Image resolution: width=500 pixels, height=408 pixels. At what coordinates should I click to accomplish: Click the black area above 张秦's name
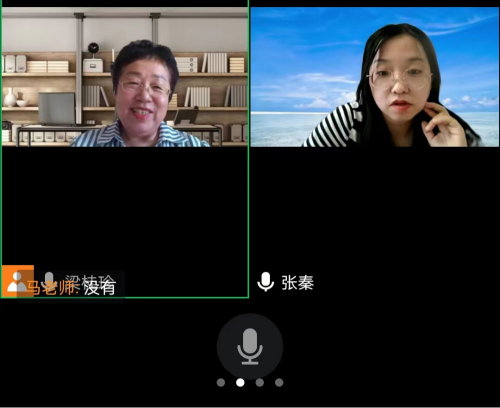point(375,207)
